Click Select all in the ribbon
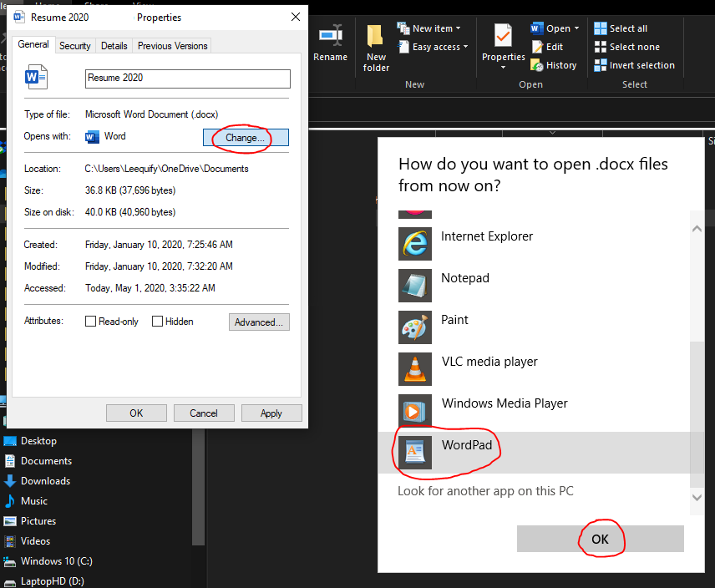 (x=621, y=28)
